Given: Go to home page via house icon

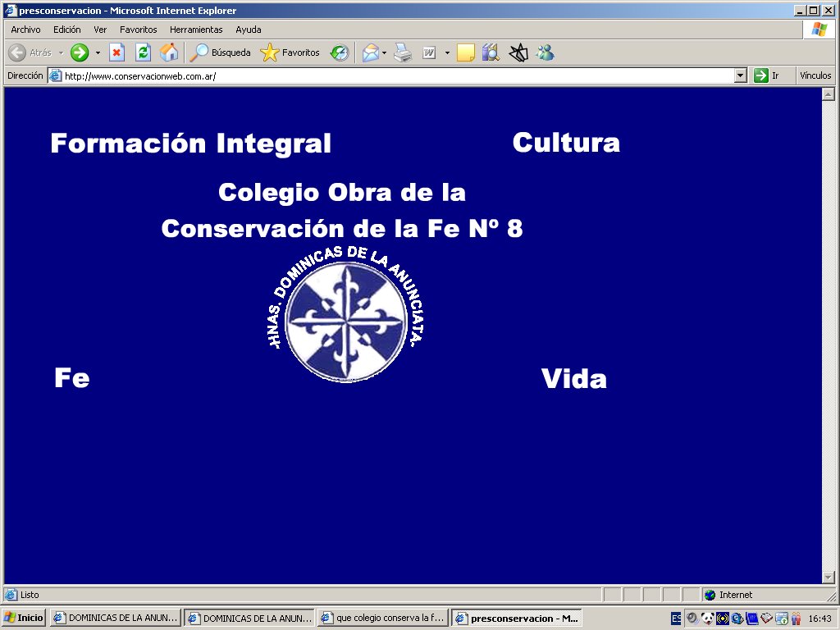Looking at the screenshot, I should 169,52.
